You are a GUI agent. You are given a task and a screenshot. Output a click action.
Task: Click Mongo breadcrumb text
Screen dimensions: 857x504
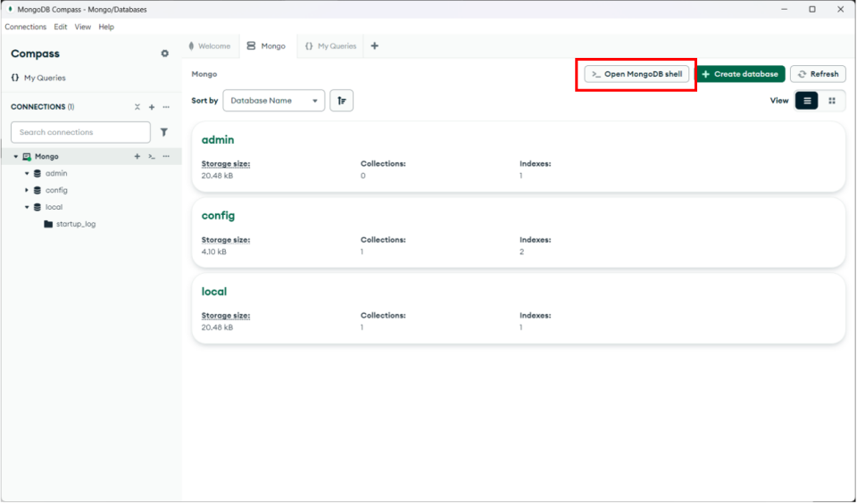click(x=204, y=74)
